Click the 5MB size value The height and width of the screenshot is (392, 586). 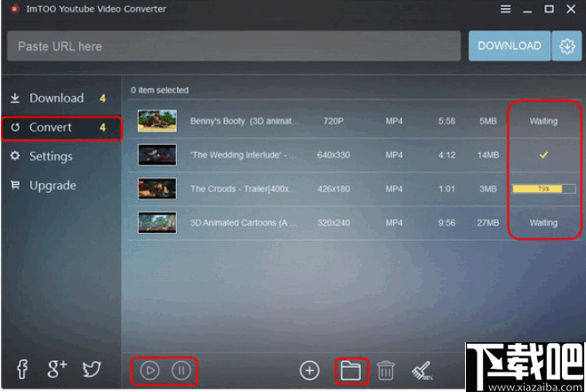pos(488,121)
